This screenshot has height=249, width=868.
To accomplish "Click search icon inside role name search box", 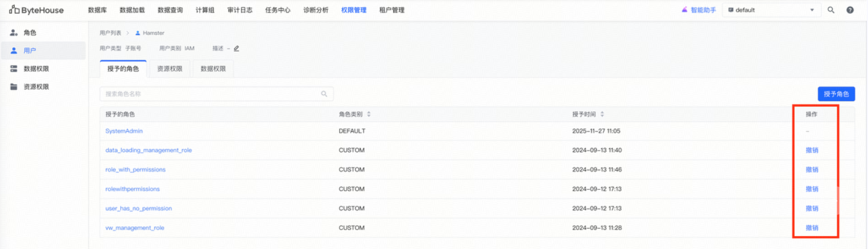I will coord(324,94).
